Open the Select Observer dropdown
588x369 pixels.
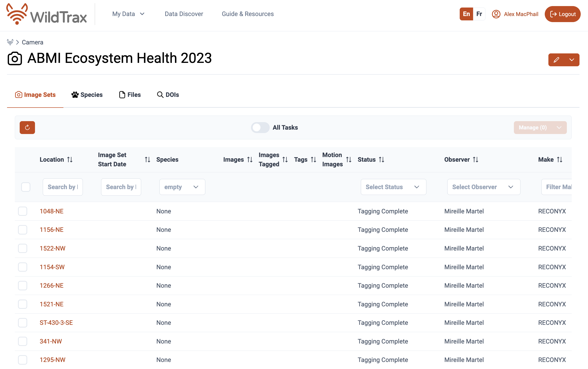(x=483, y=187)
